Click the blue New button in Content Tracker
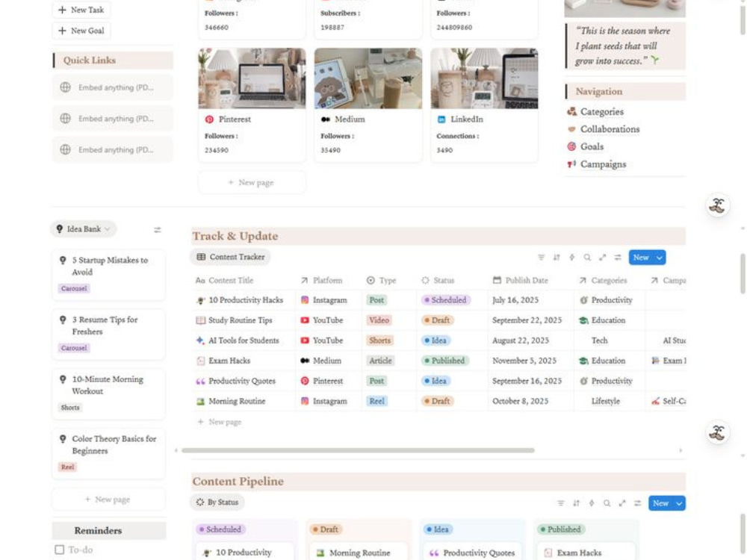Viewport: 747px width, 560px height. 641,258
